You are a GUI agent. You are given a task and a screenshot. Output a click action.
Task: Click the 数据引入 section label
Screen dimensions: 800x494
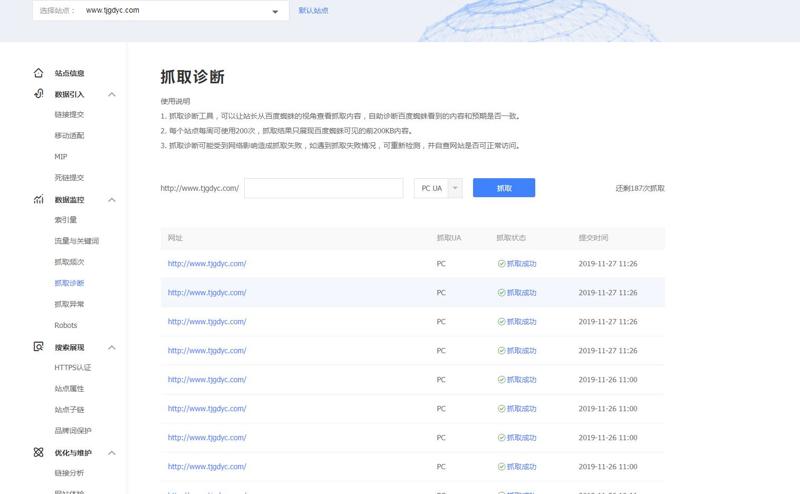(x=69, y=94)
